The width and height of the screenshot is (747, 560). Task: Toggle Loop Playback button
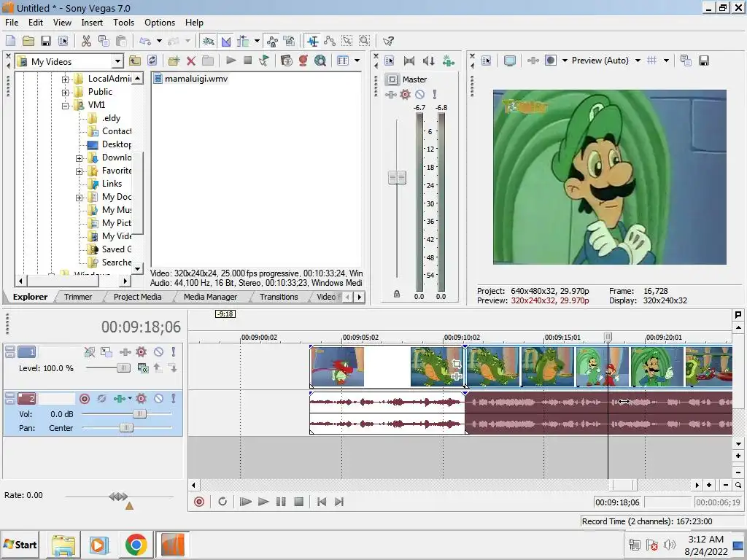tap(222, 502)
